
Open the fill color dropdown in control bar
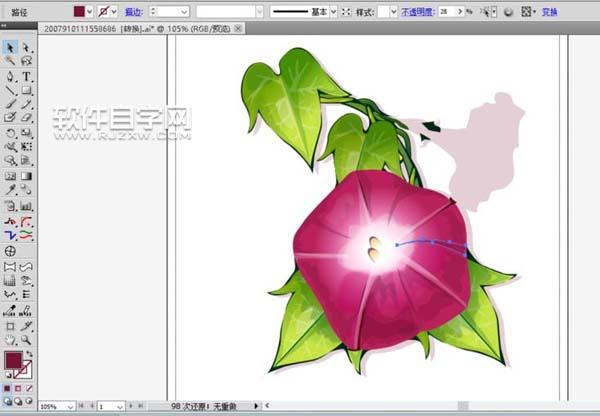pos(90,12)
